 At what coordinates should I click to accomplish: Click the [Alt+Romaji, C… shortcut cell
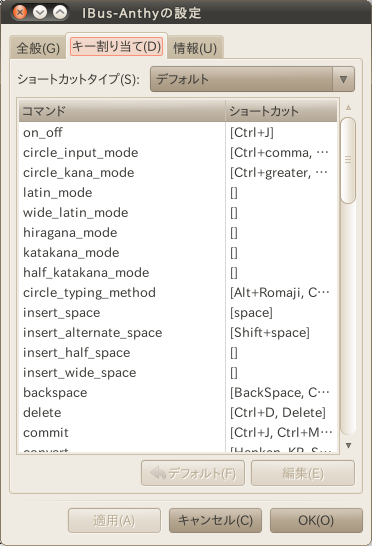coord(280,292)
